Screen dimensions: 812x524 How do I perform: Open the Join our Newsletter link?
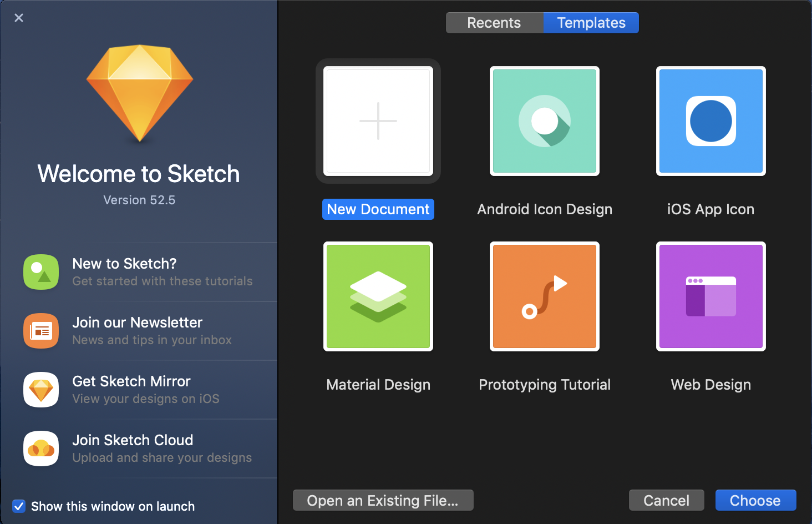[x=138, y=323]
